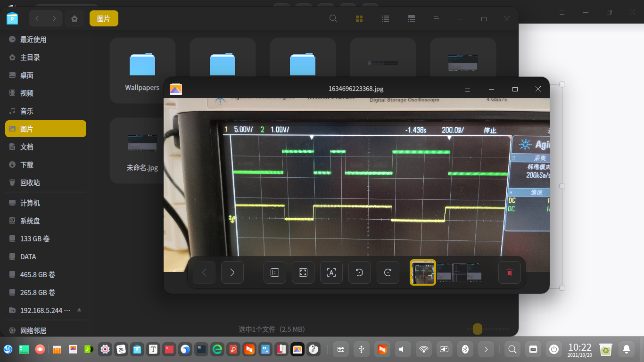Rotate the image counterclockwise
644x362 pixels.
coord(360,272)
